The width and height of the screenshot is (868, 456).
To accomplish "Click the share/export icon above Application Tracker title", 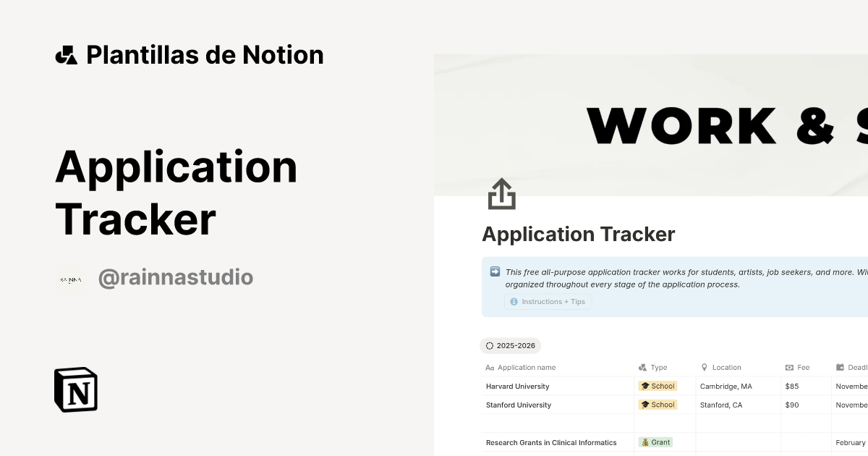I will [x=502, y=193].
